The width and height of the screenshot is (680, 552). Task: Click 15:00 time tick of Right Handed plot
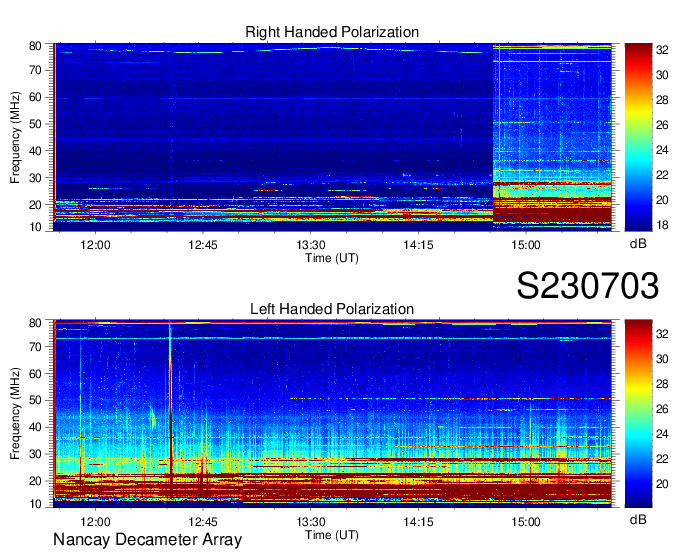click(526, 245)
